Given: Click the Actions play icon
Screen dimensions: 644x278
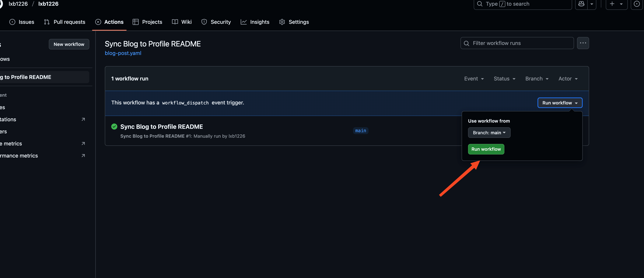Looking at the screenshot, I should click(98, 22).
